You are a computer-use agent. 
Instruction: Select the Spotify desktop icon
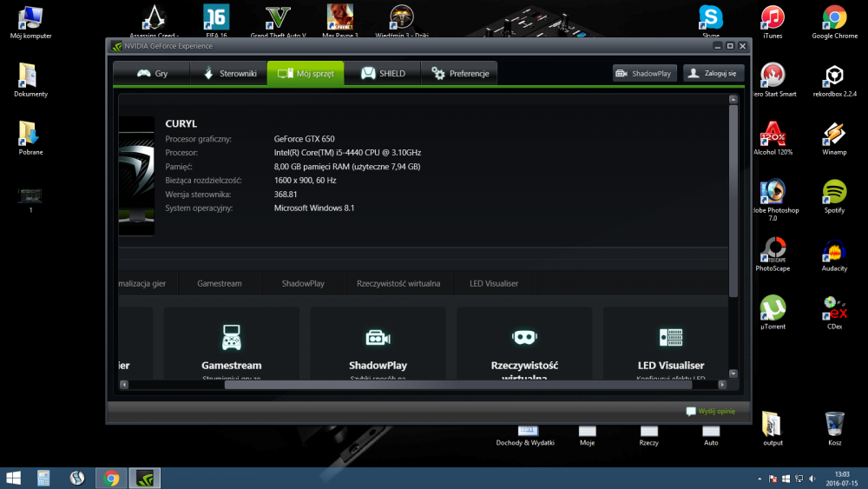[x=834, y=196]
